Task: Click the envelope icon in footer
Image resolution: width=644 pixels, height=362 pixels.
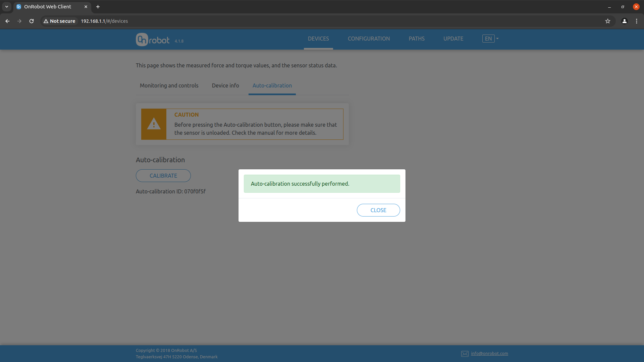Action: [465, 354]
